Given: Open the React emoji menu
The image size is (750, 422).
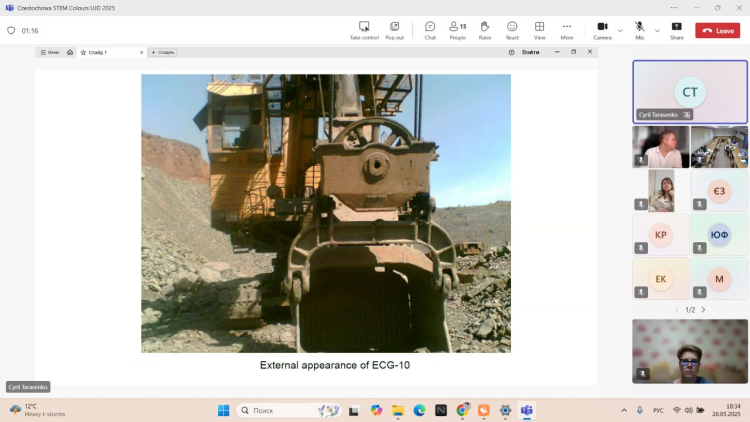Looking at the screenshot, I should pos(512,30).
